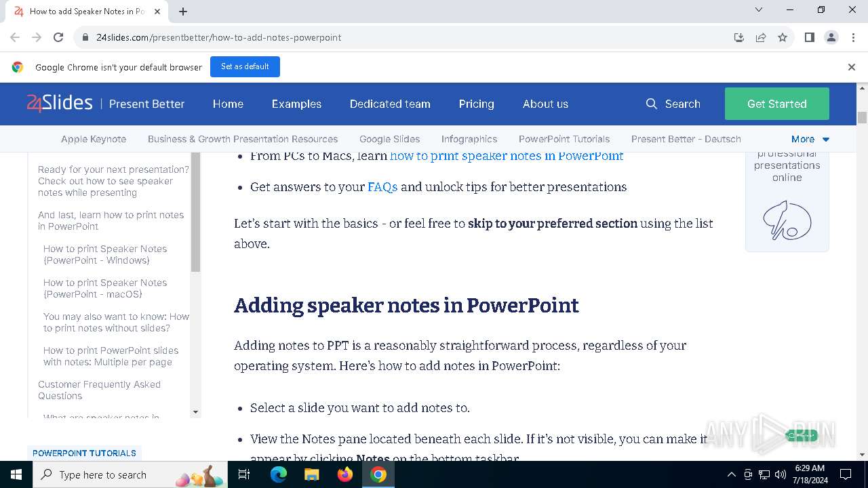
Task: Click the table of contents scrollbar thumb
Action: click(196, 212)
